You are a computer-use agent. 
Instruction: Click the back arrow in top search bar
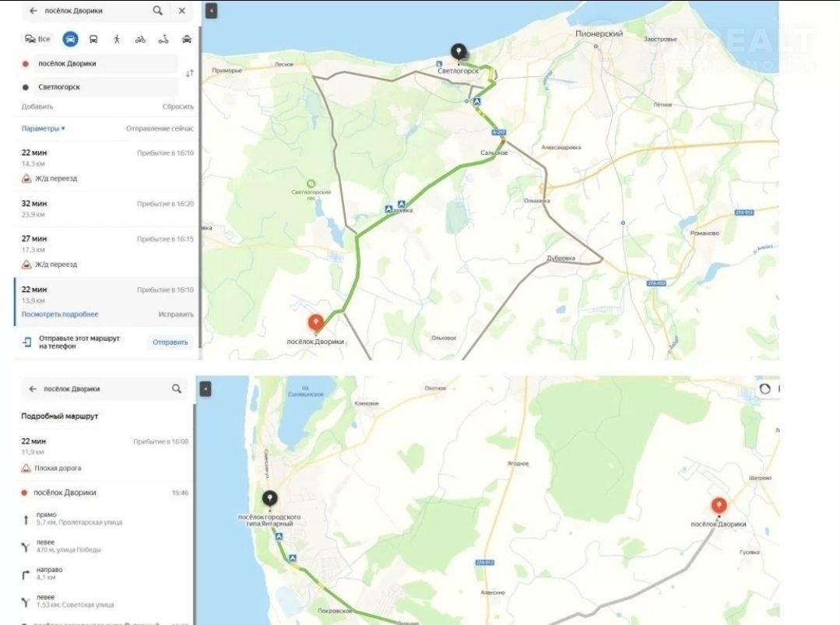[x=33, y=11]
